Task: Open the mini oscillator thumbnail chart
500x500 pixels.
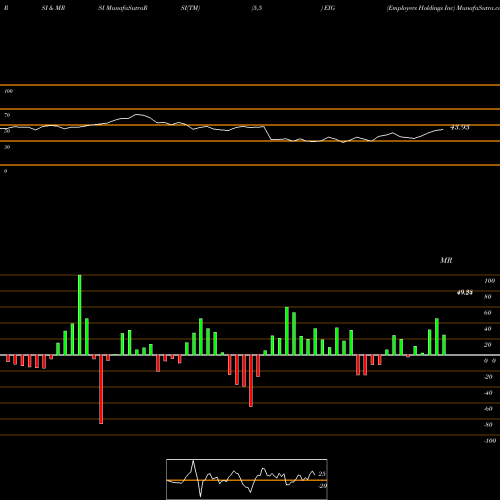Action: [247, 479]
